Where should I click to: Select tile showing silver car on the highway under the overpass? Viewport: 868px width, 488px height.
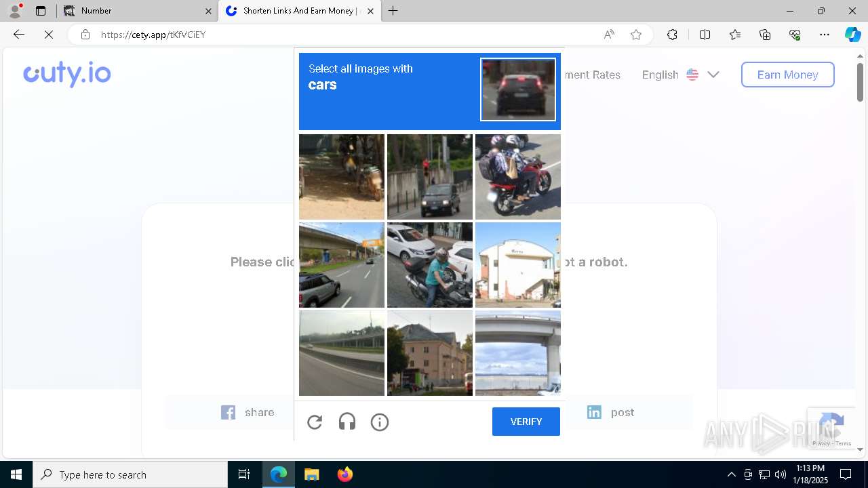tap(342, 265)
